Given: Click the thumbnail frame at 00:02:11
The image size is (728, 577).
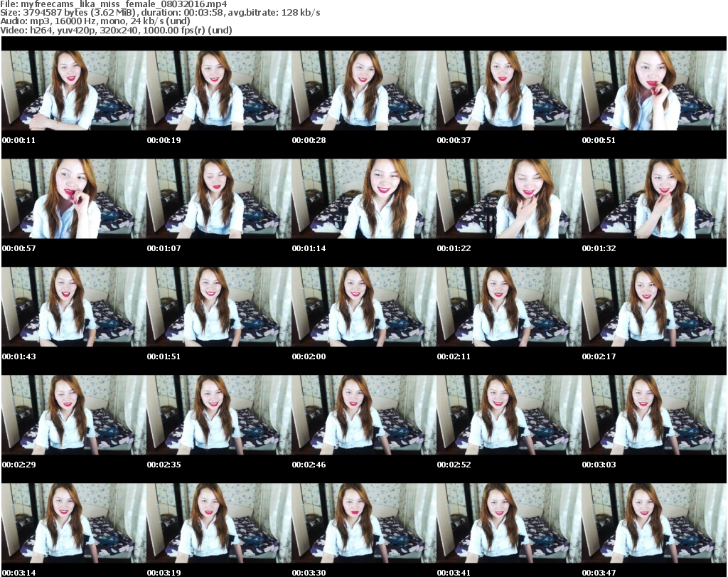Looking at the screenshot, I should 509,307.
